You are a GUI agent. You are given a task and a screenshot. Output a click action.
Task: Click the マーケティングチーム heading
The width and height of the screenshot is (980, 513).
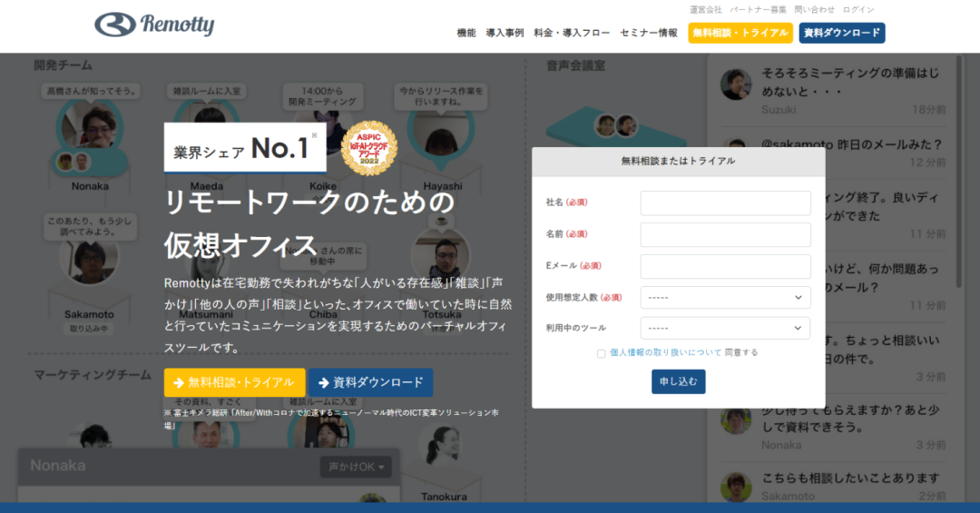point(93,375)
